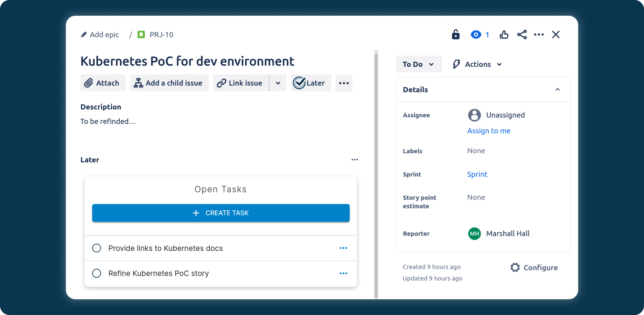Click the lightning bolt Actions icon
Viewport: 644px width, 315px height.
456,64
